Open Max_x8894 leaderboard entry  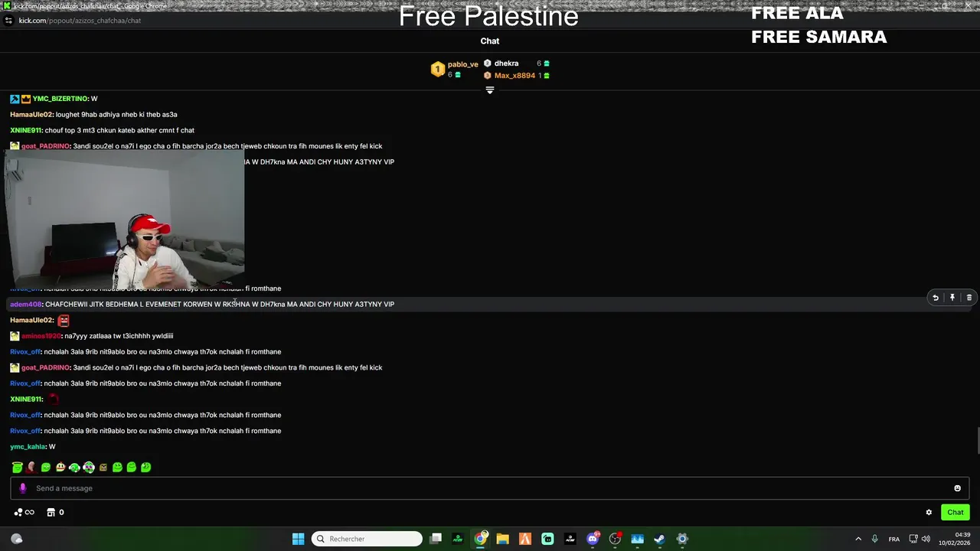(514, 76)
